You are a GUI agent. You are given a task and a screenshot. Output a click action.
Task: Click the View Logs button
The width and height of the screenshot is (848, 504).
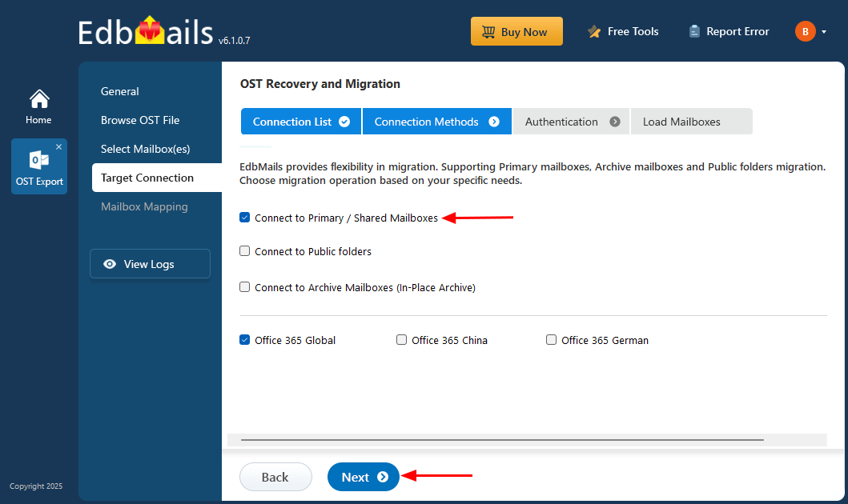point(150,264)
